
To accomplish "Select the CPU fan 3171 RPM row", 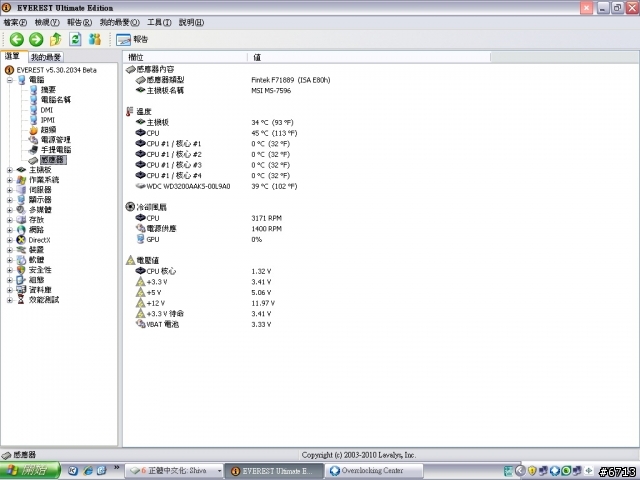I will click(209, 218).
